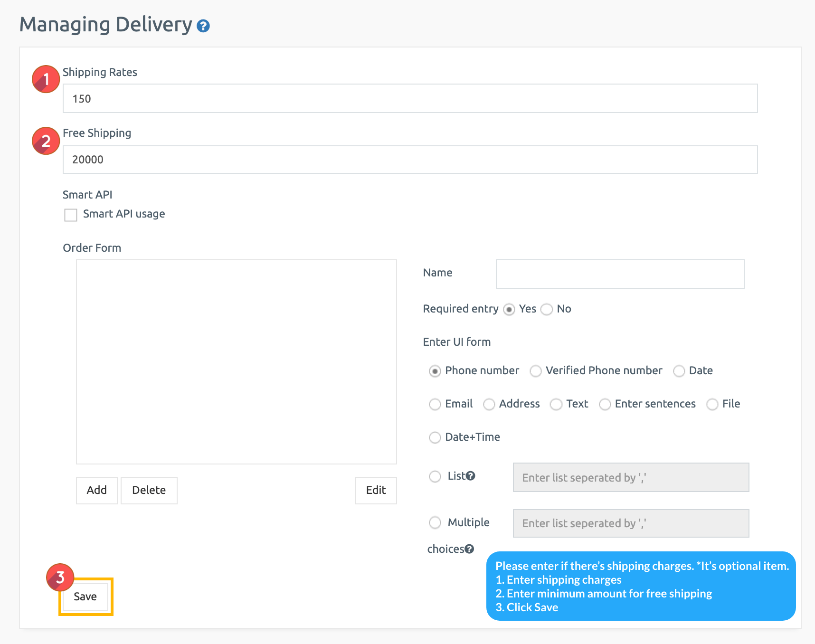815x644 pixels.
Task: Click the help icon next to List
Action: [471, 476]
